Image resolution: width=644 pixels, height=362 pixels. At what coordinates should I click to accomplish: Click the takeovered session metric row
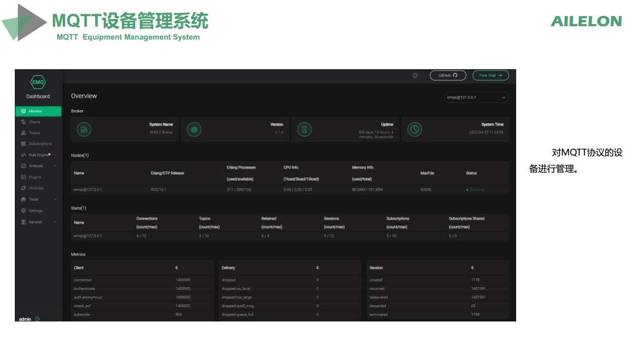click(x=437, y=297)
